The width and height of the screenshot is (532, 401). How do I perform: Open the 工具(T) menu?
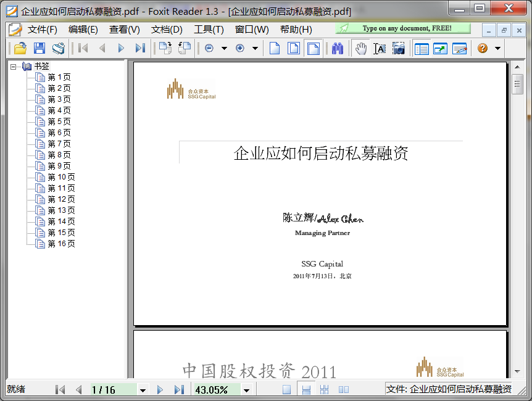point(209,30)
